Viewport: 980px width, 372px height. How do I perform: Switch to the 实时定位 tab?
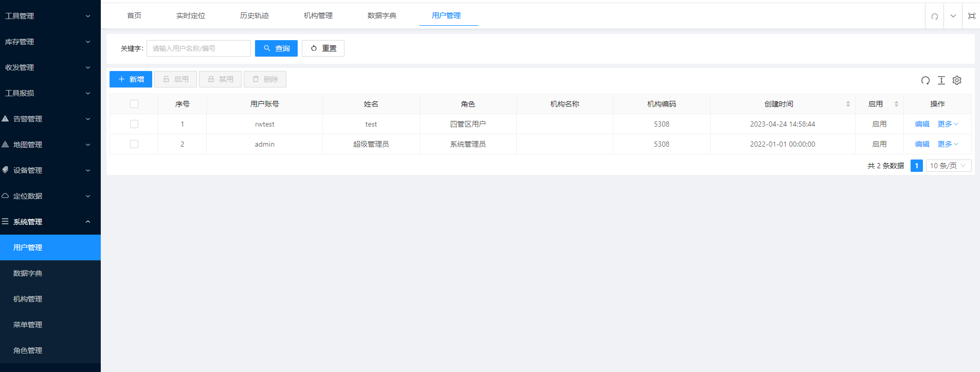(191, 15)
